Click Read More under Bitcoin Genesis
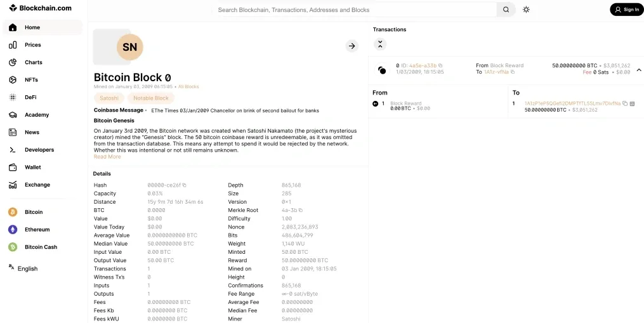Screen dimensions: 644x323 tap(107, 157)
